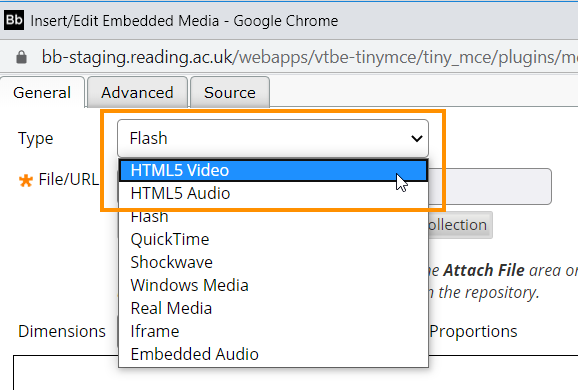Click the Type dropdown chevron arrow
578x390 pixels.
(417, 139)
